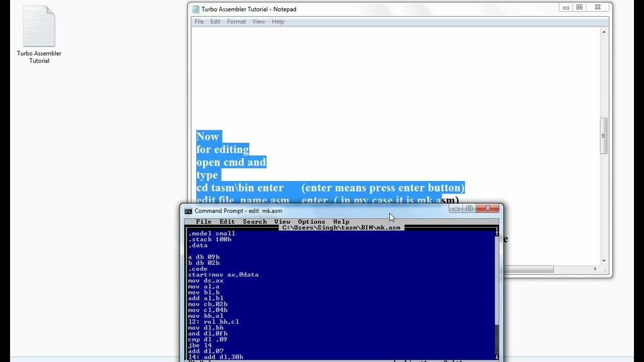Maximize the Command Prompt window
Screen dimensions: 644x362
469,209
